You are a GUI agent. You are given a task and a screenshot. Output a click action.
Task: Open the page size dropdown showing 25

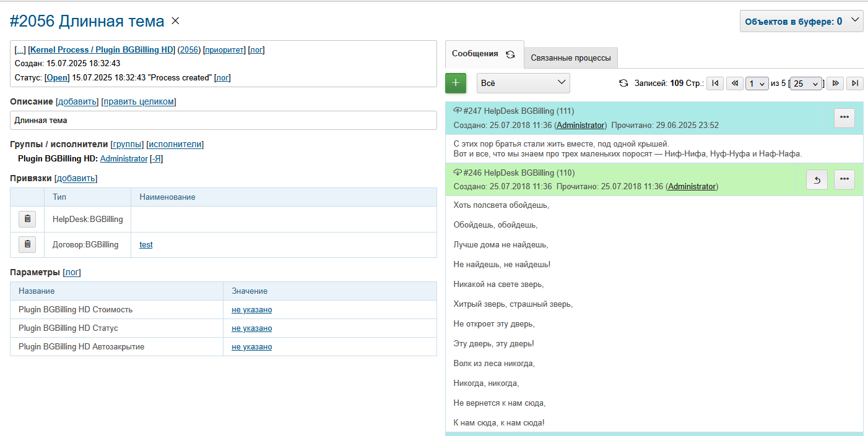pyautogui.click(x=805, y=82)
